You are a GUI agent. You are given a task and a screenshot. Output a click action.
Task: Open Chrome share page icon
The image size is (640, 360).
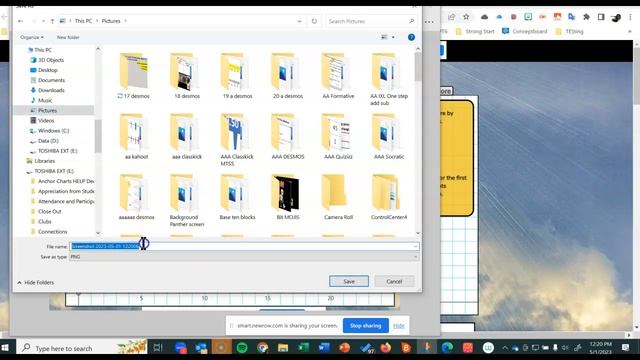coord(451,17)
